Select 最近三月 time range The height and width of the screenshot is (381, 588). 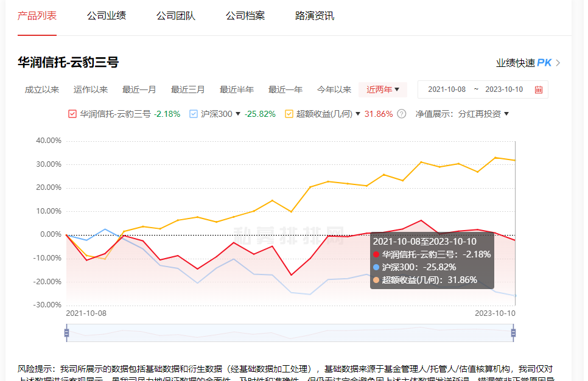(x=188, y=89)
